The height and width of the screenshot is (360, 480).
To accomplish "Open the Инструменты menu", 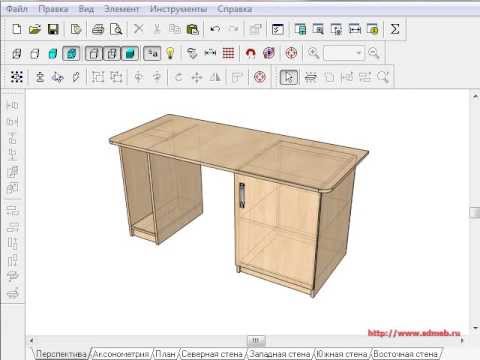I will tap(178, 9).
